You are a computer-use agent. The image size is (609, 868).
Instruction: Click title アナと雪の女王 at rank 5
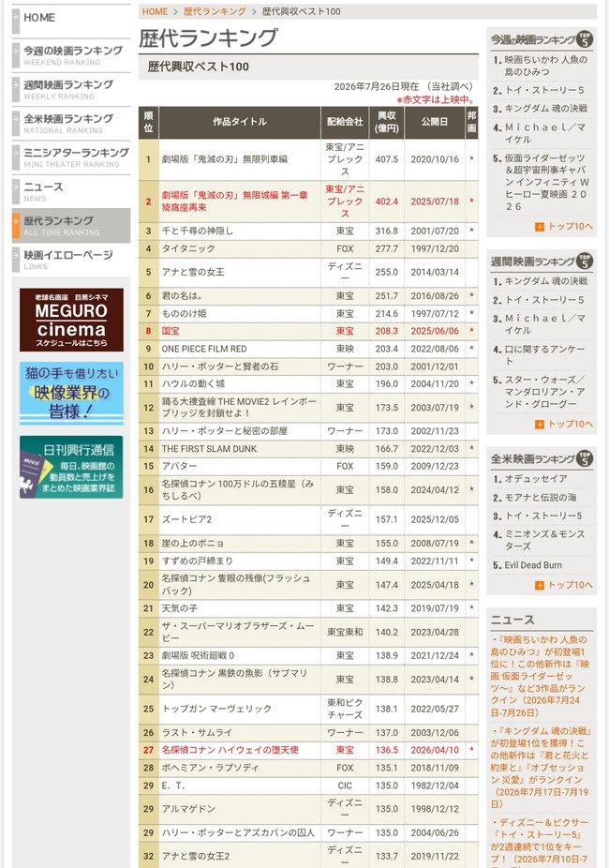coord(192,273)
